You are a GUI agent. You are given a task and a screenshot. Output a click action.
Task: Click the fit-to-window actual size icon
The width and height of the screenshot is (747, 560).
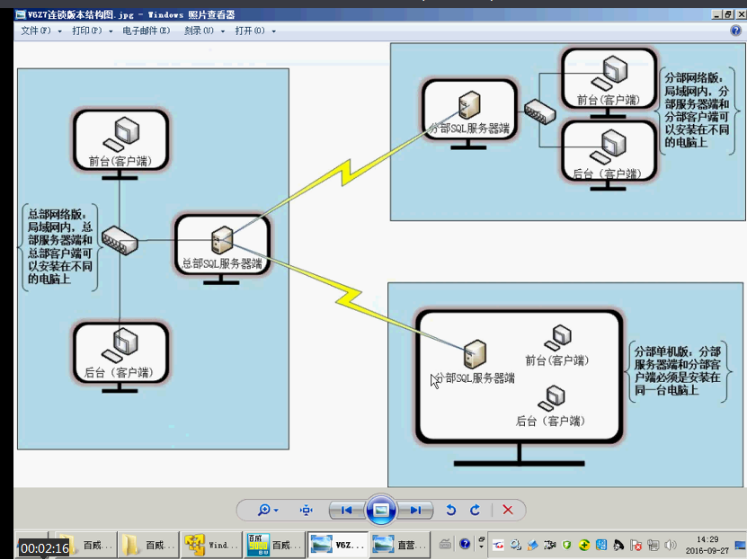tap(306, 510)
